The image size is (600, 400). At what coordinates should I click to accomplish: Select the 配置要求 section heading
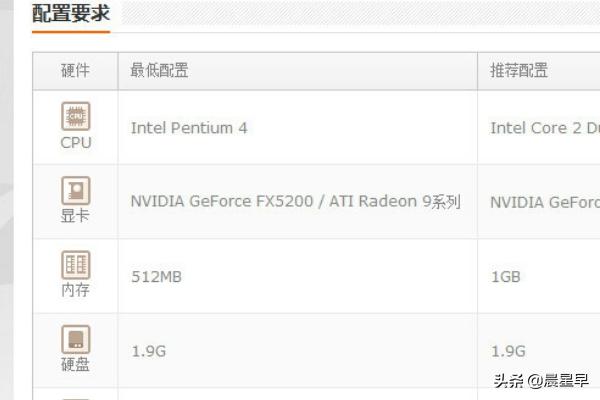(71, 14)
